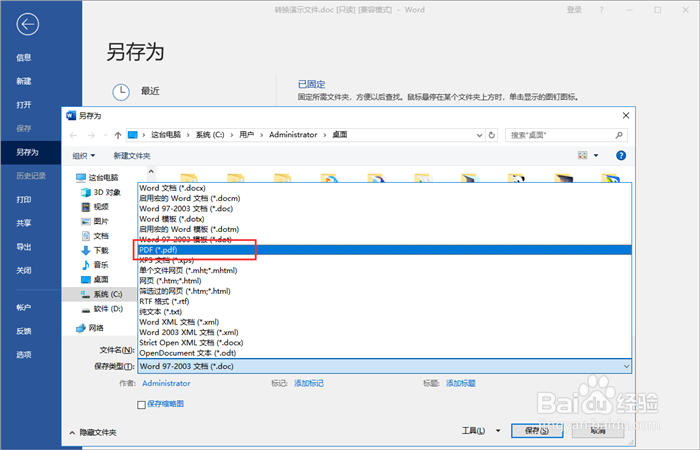Select 文档 folder in the navigation tree
700x450 pixels.
click(x=95, y=235)
